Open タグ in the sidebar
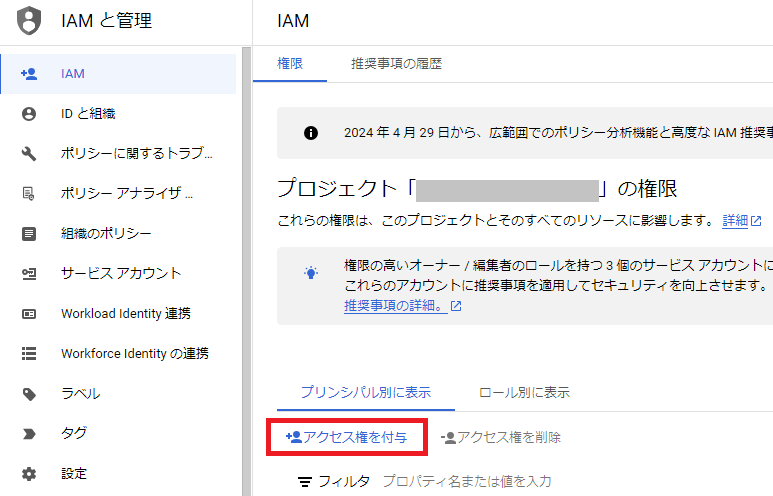This screenshot has height=496, width=773. click(118, 434)
